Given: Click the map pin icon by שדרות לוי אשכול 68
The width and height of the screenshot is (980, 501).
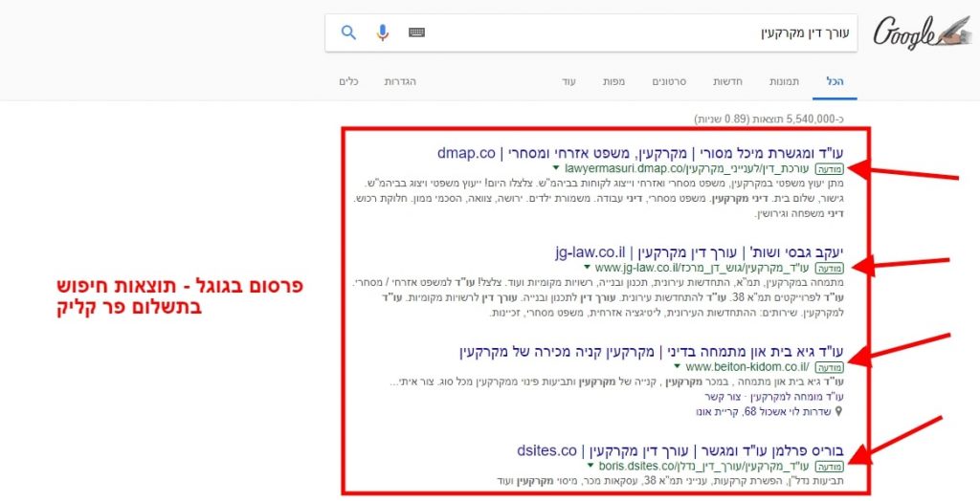Looking at the screenshot, I should click(x=838, y=412).
